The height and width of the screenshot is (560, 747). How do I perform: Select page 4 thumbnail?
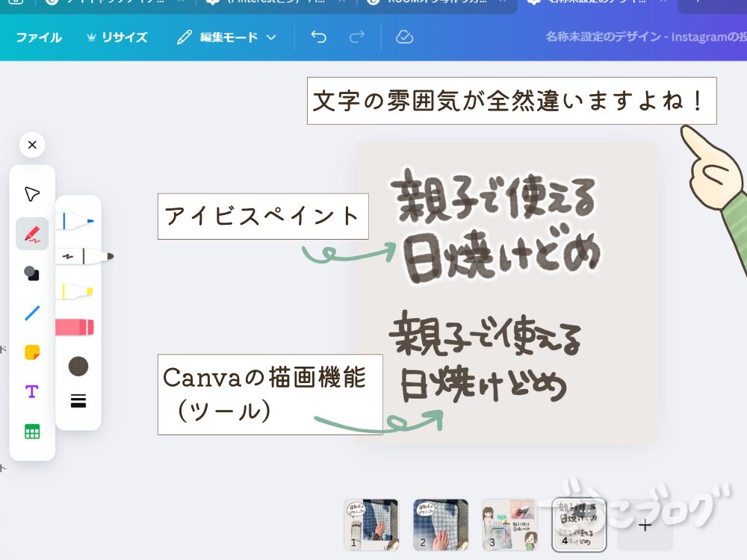click(579, 525)
